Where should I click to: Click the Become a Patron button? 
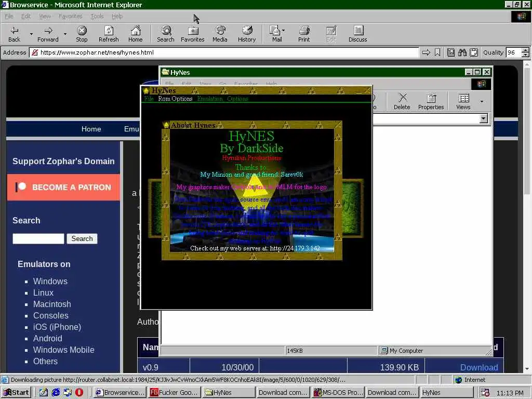point(63,187)
